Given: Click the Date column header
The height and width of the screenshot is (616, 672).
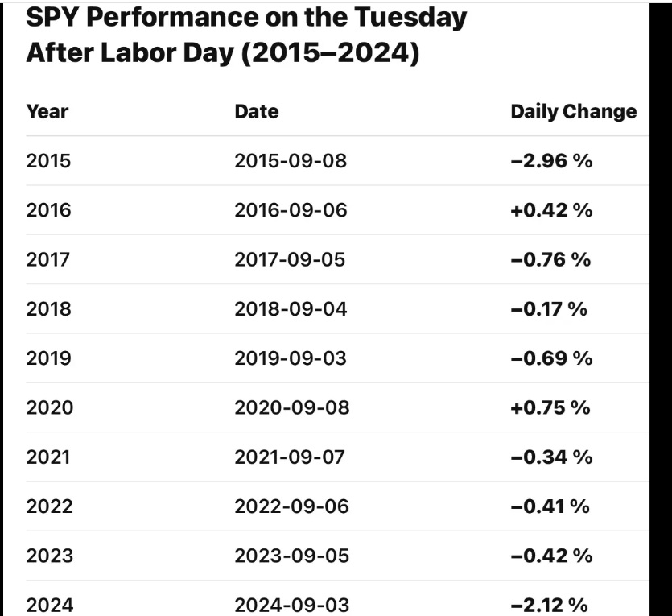Looking at the screenshot, I should (x=257, y=111).
